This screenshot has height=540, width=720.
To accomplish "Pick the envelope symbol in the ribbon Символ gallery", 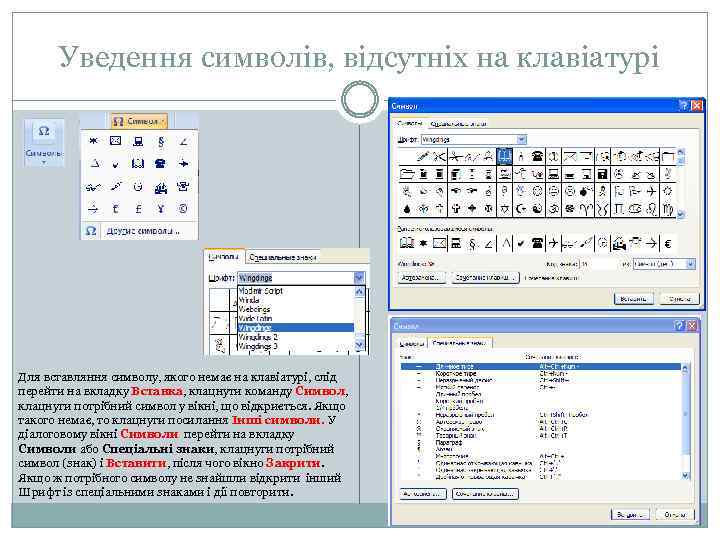I will 116,141.
